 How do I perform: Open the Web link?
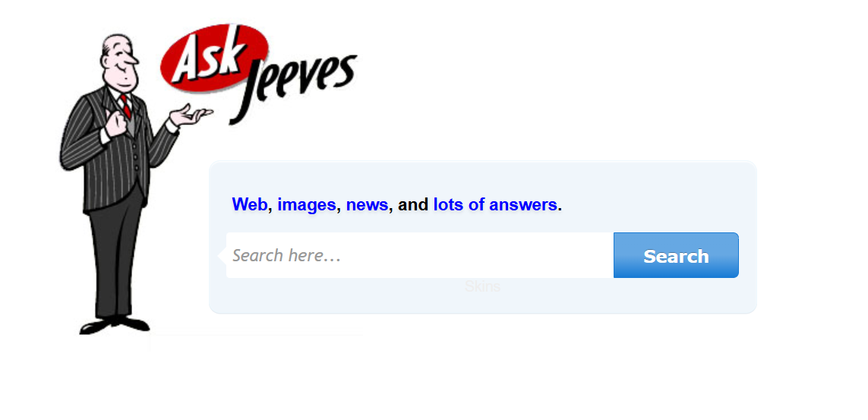pyautogui.click(x=250, y=205)
